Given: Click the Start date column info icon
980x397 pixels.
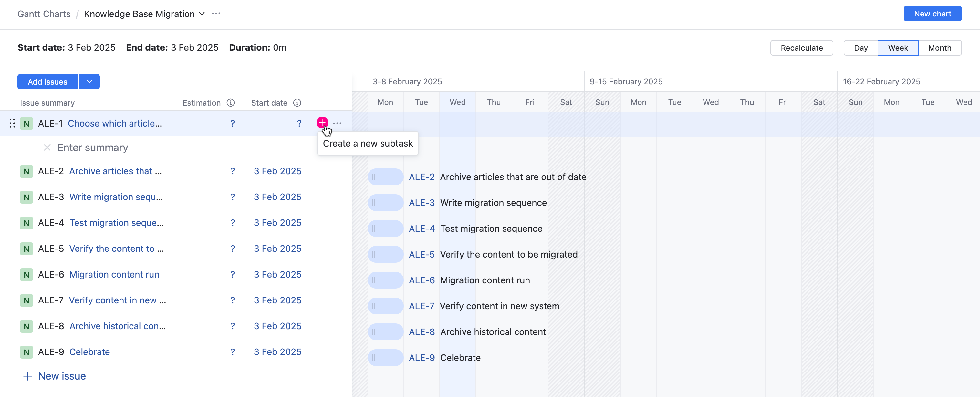Looking at the screenshot, I should pos(297,103).
